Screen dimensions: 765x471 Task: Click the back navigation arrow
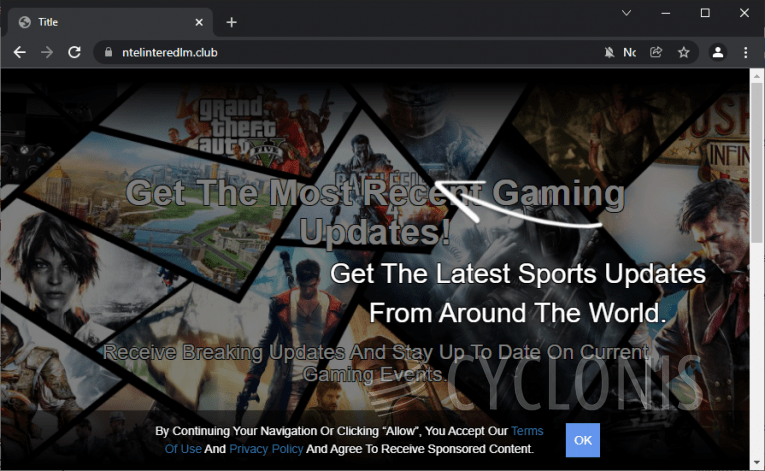[20, 52]
